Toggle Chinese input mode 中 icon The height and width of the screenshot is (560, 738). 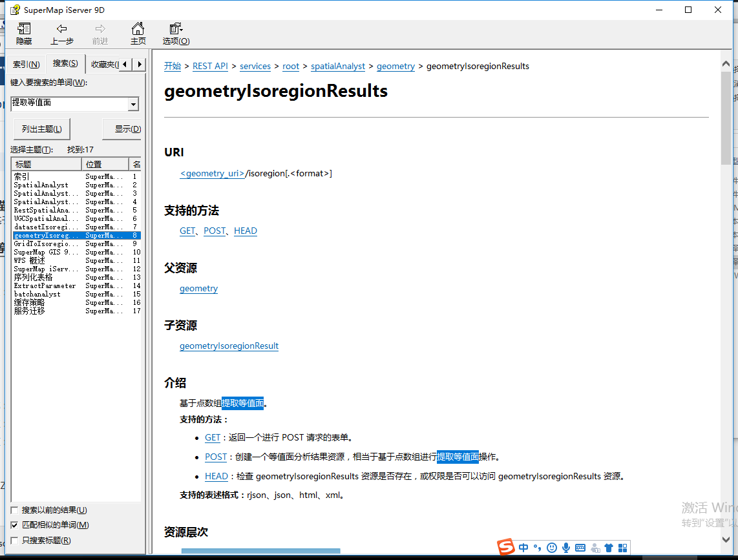pyautogui.click(x=523, y=548)
